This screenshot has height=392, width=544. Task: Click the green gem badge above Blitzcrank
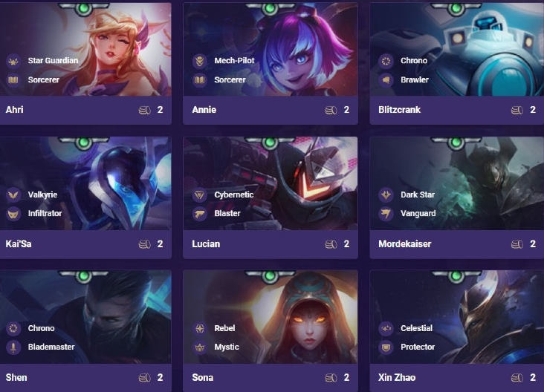(456, 9)
